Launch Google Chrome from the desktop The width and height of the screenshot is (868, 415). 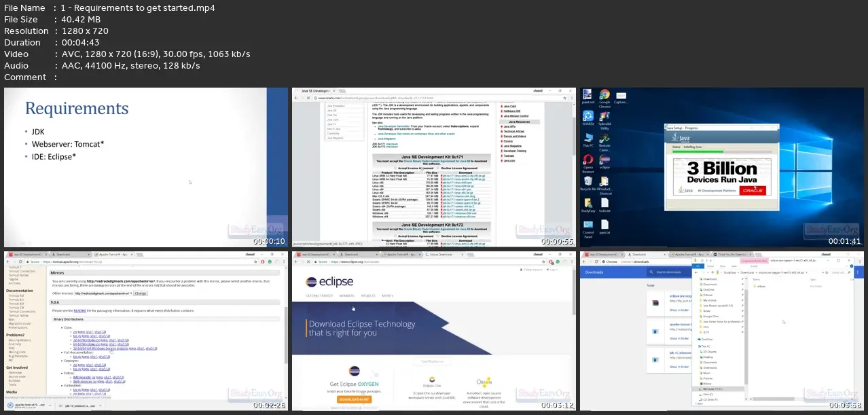click(x=605, y=98)
